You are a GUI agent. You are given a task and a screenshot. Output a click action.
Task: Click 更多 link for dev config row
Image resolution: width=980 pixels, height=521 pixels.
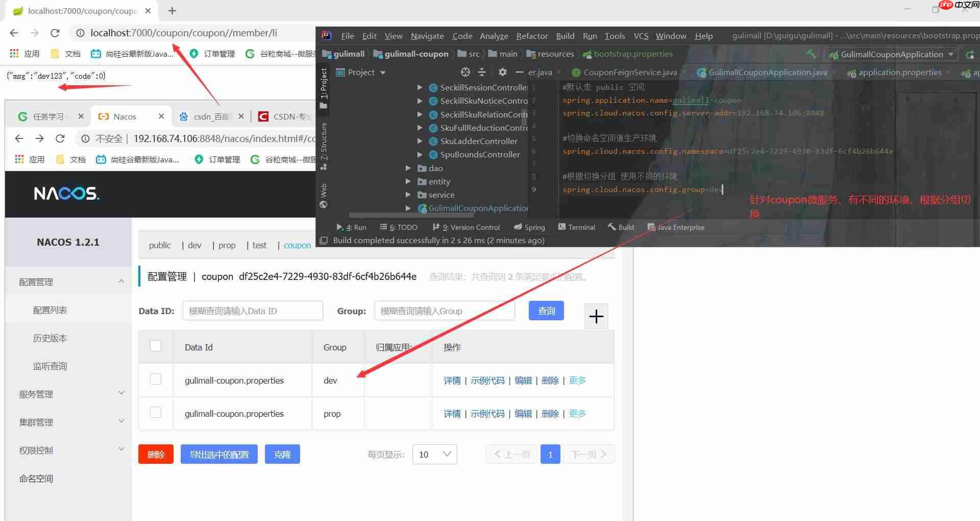pos(577,381)
